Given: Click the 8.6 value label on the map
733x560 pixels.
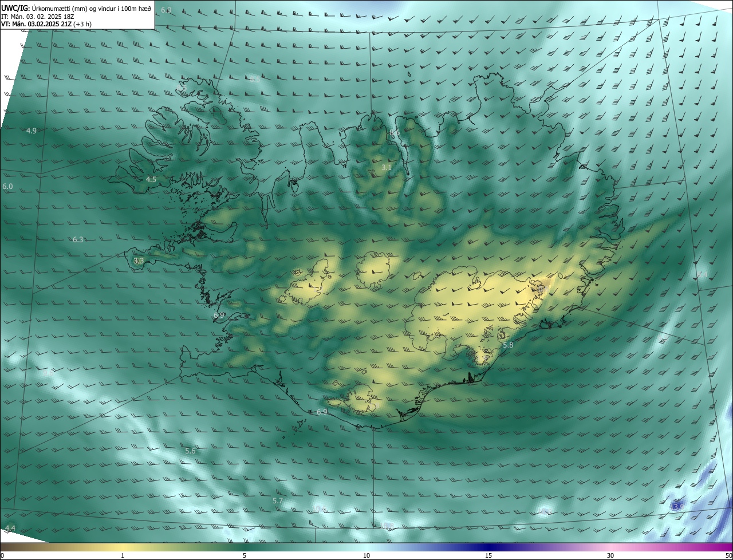Looking at the screenshot, I should tap(395, 133).
